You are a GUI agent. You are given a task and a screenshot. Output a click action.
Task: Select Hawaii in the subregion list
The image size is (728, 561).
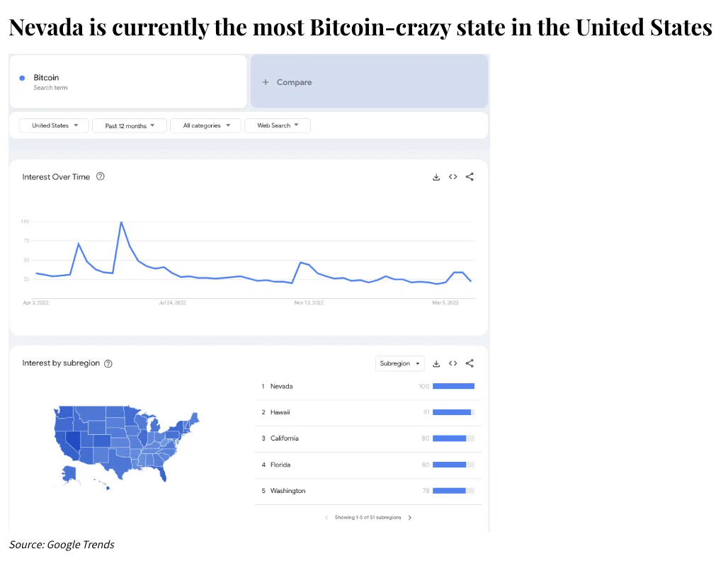(280, 412)
